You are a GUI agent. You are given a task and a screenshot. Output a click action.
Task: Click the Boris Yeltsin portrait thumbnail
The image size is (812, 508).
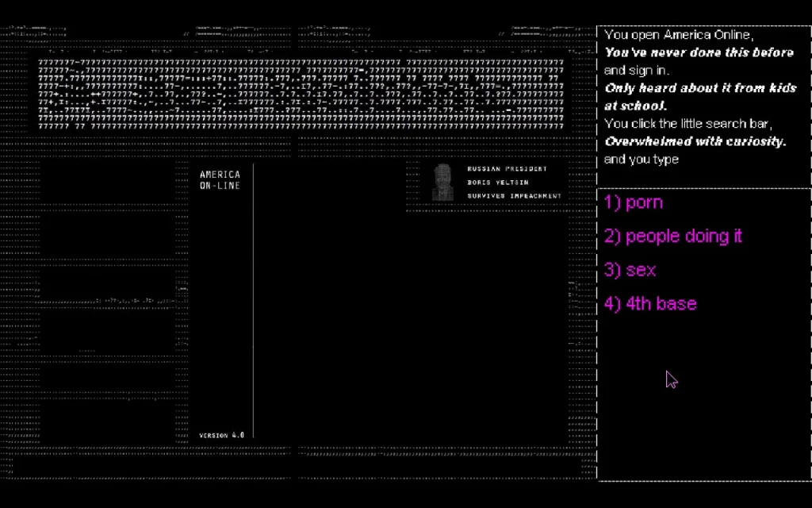coord(442,182)
